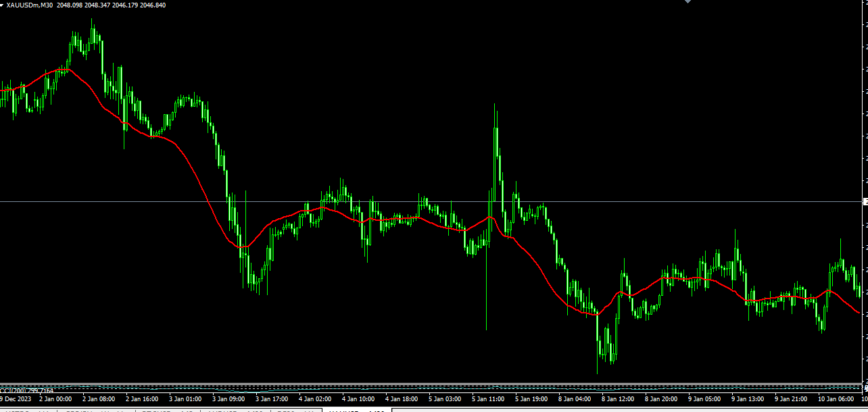Click the close price value 2046.840
The image size is (868, 412).
tap(153, 5)
